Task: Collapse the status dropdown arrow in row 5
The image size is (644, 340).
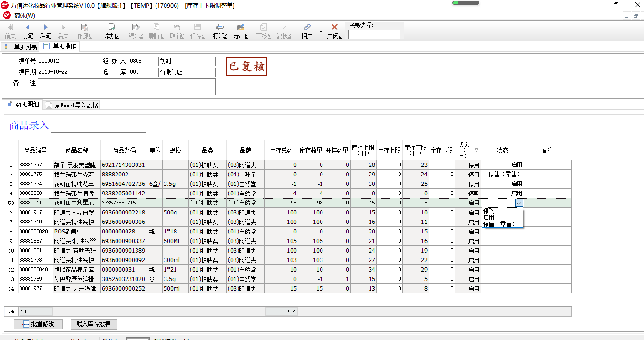Action: click(519, 203)
